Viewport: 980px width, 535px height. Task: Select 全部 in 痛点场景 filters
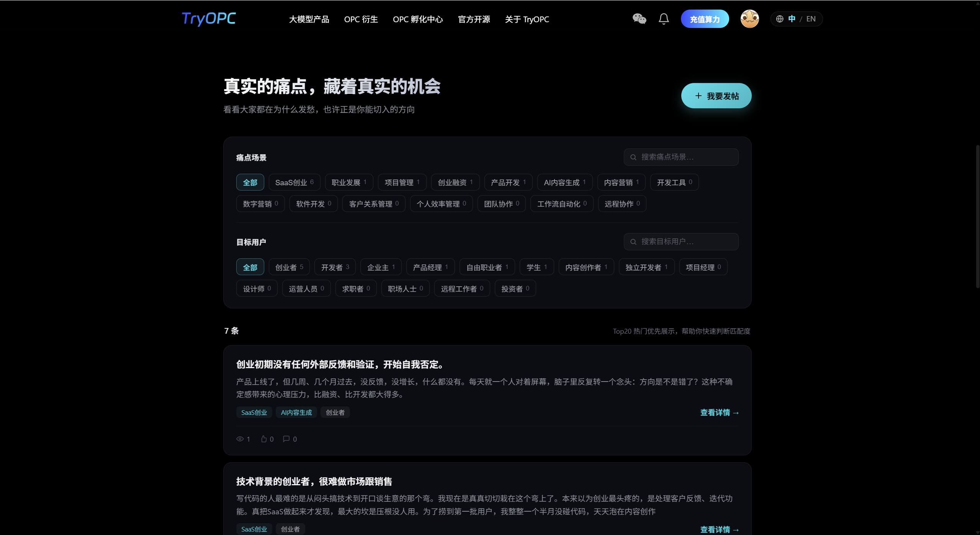pyautogui.click(x=250, y=182)
